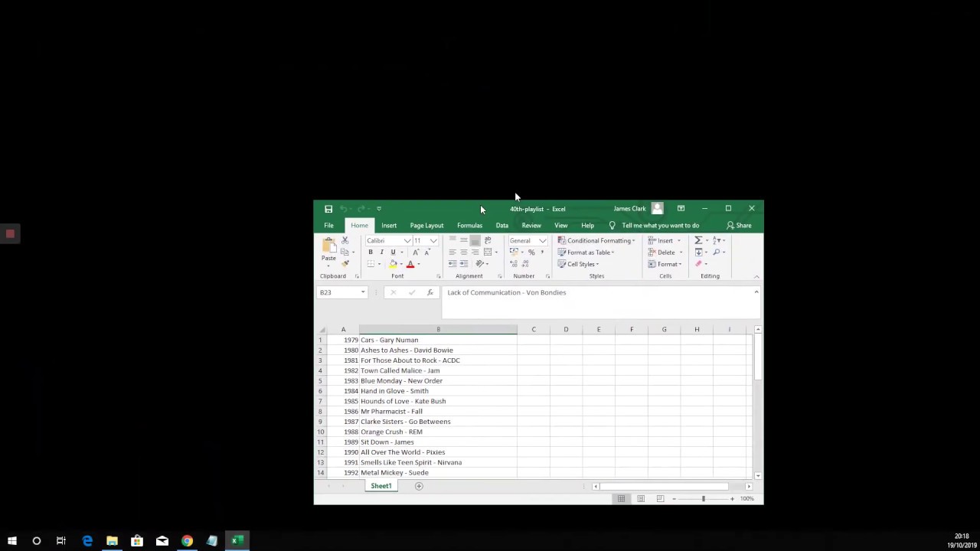This screenshot has height=551, width=980.
Task: Click the AutoSum sigma icon
Action: point(698,240)
